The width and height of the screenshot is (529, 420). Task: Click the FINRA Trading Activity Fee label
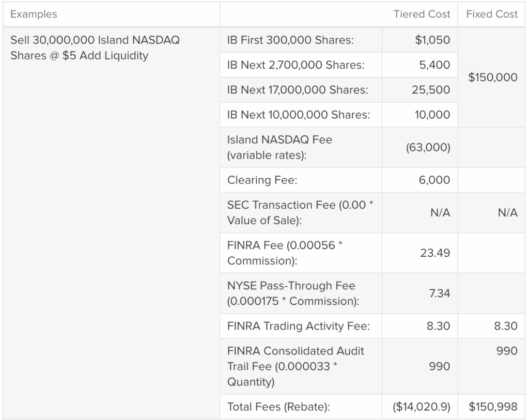pyautogui.click(x=298, y=326)
